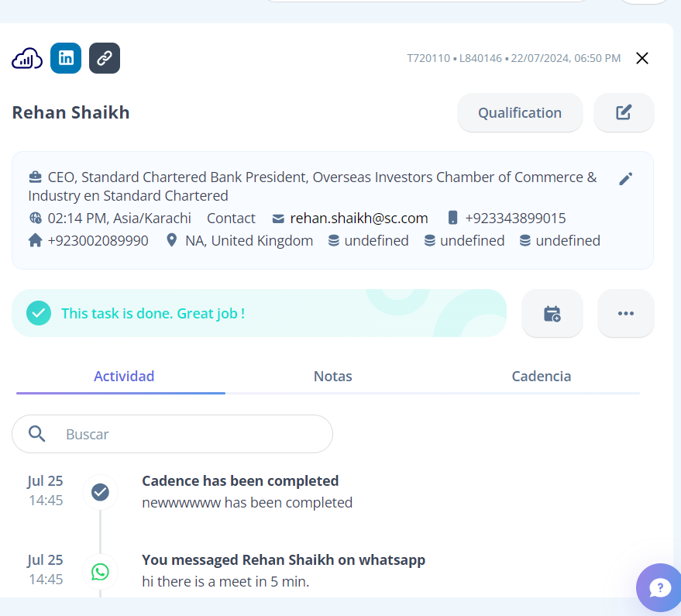
Task: Open the help question mark bubble
Action: 660,588
